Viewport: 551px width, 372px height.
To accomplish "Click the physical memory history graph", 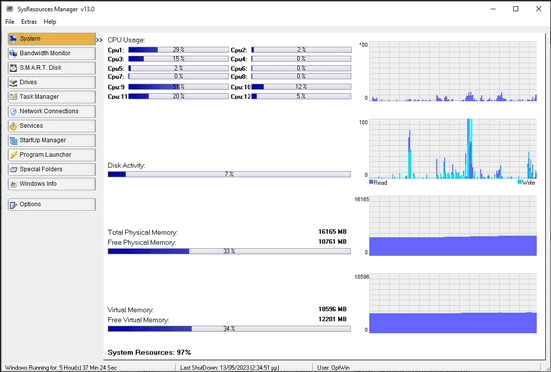I will coord(453,226).
